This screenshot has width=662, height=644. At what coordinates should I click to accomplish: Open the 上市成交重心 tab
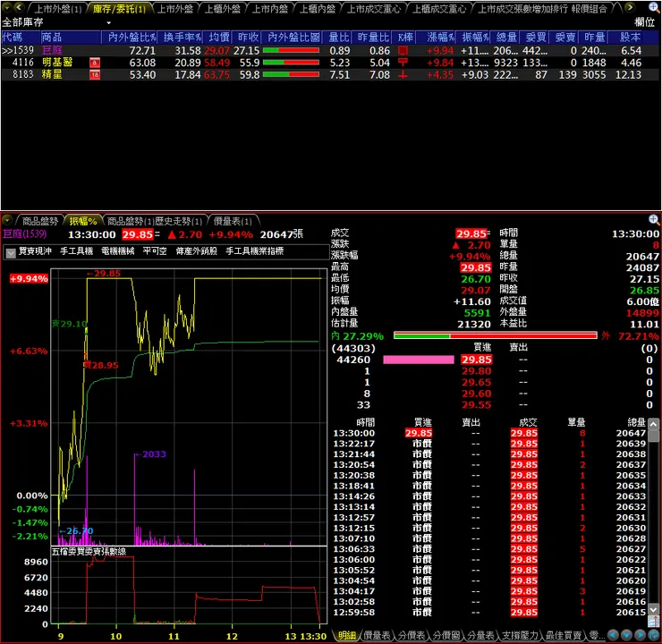click(373, 9)
